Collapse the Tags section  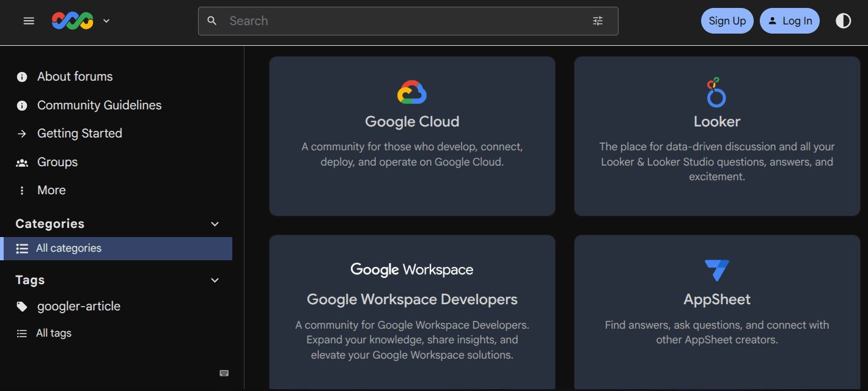coord(215,280)
